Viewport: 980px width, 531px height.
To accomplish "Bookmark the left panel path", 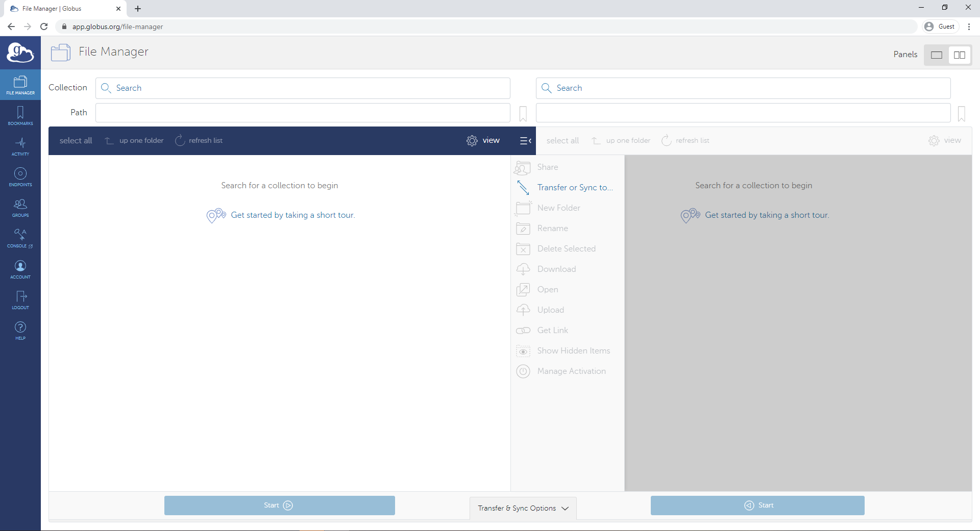I will coord(523,114).
